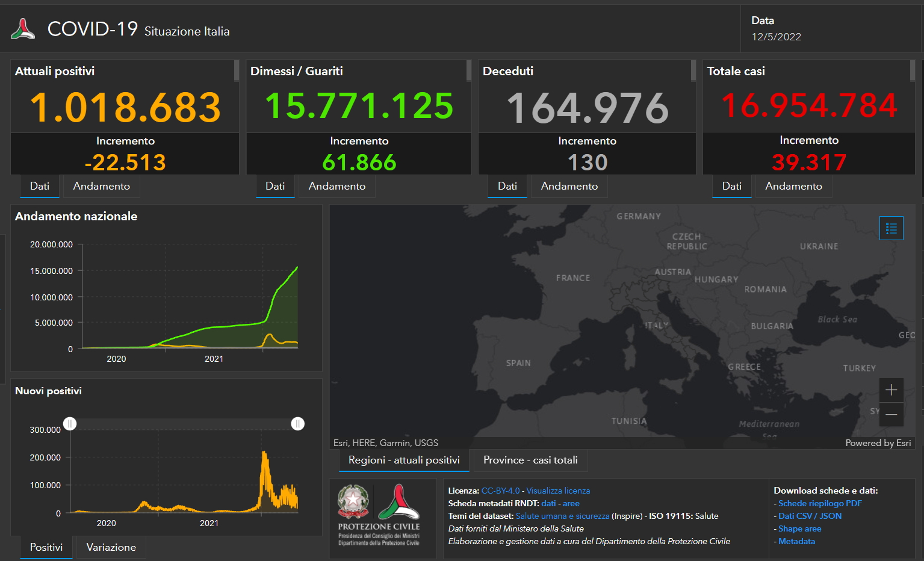Click the 16.954.784 totale casi value
924x561 pixels.
coord(809,105)
